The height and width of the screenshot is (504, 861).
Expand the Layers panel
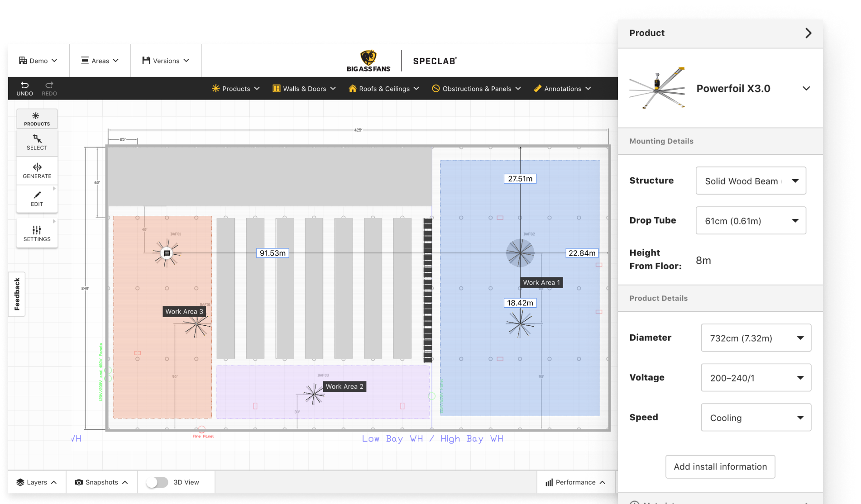point(37,482)
